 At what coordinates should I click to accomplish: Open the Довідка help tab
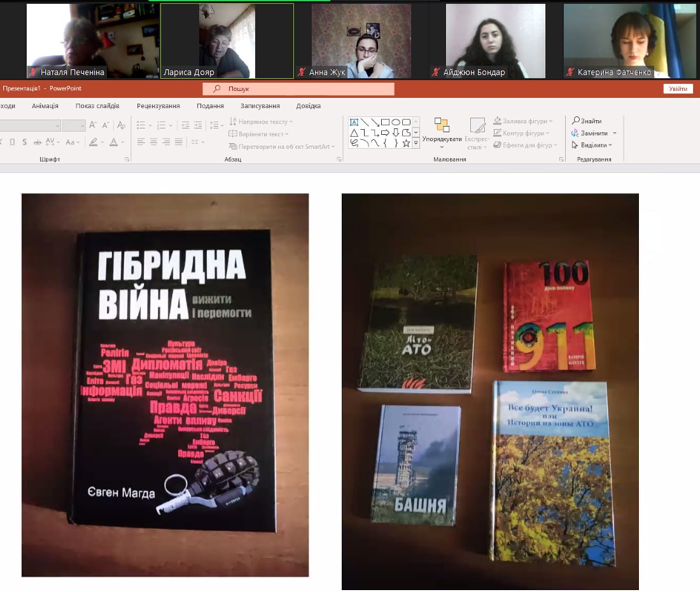tap(309, 106)
